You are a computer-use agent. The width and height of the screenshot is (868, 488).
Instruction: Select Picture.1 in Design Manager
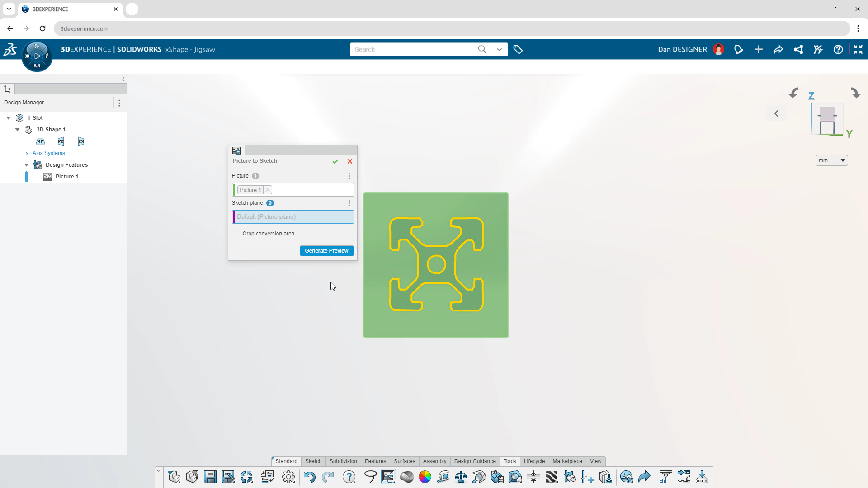point(67,176)
